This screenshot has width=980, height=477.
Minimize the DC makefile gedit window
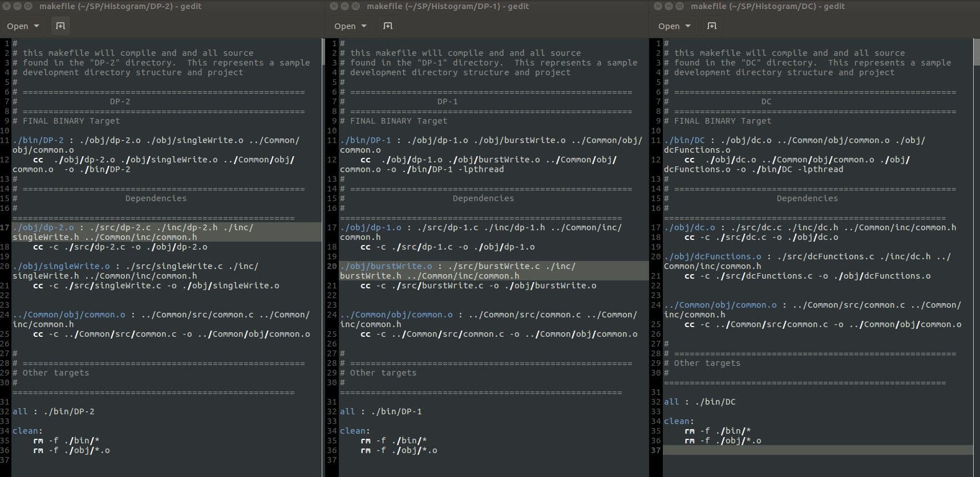669,6
